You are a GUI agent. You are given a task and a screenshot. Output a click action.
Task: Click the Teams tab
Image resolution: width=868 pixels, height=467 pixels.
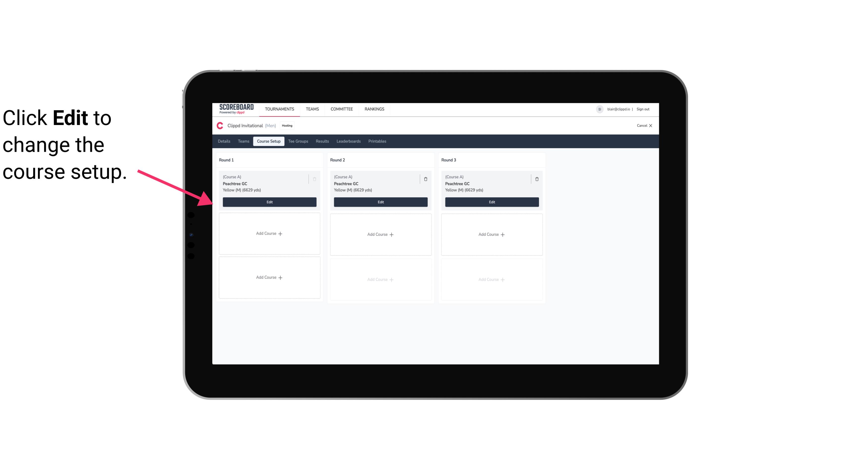click(242, 141)
